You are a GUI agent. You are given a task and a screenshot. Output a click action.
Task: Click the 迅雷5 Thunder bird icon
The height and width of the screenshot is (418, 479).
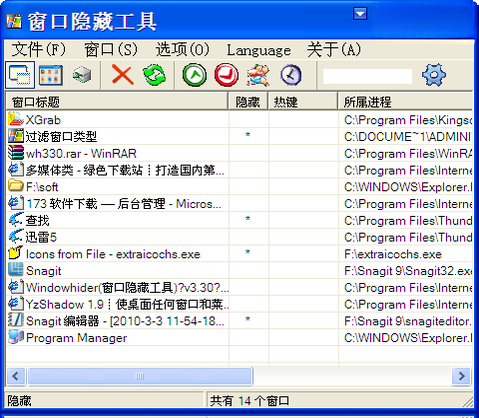16,236
